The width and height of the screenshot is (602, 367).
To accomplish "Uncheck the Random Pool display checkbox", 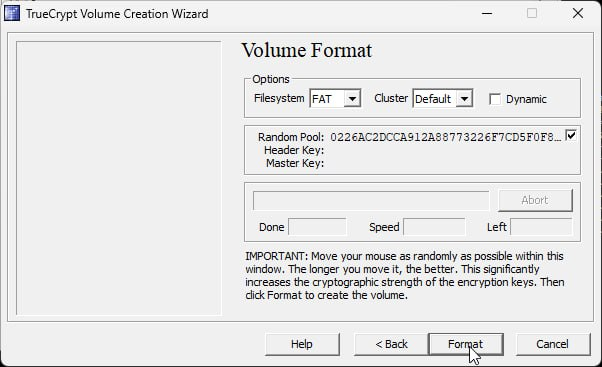I will click(571, 135).
